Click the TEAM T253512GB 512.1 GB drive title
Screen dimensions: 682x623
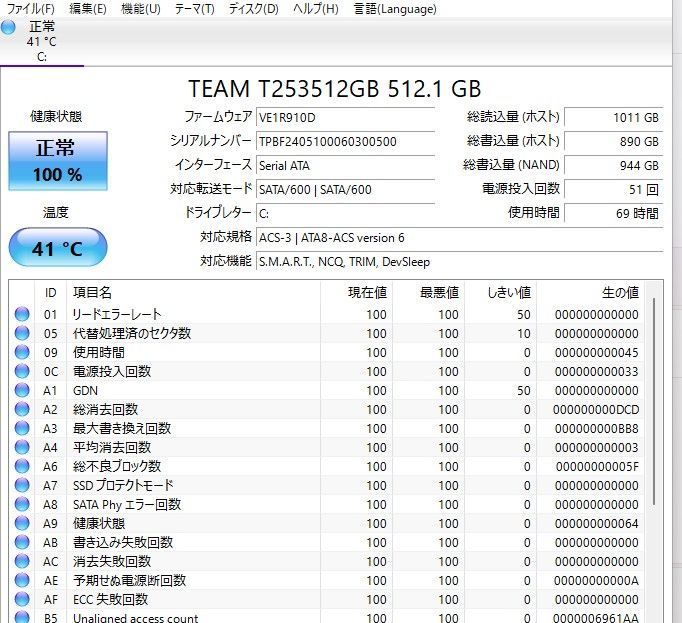pos(335,89)
